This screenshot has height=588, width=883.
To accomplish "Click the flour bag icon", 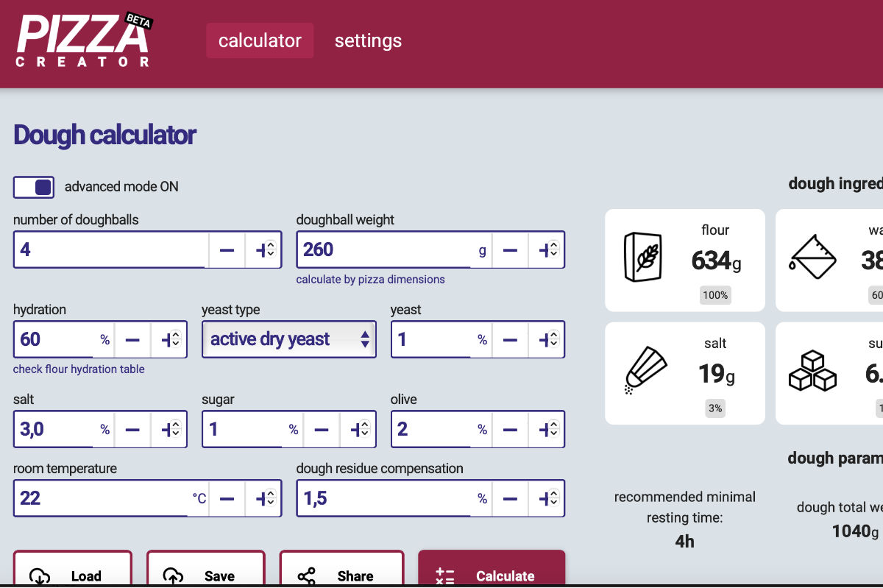I will point(642,258).
